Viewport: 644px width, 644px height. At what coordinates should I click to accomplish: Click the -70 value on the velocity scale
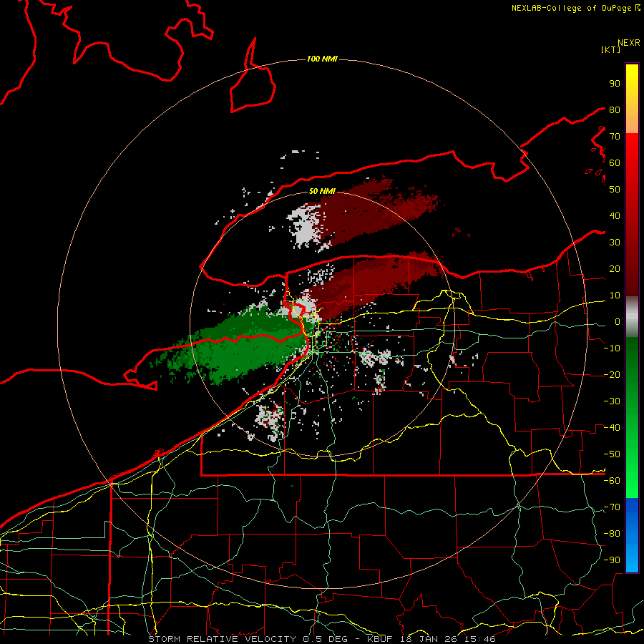coord(612,507)
